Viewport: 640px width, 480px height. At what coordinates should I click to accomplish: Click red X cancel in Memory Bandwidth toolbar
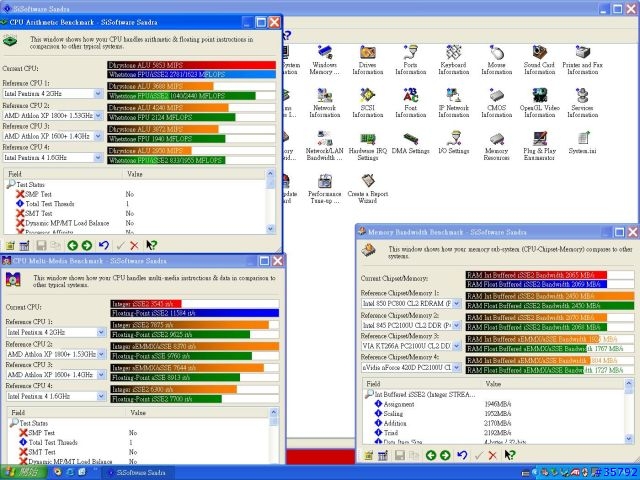tap(493, 455)
